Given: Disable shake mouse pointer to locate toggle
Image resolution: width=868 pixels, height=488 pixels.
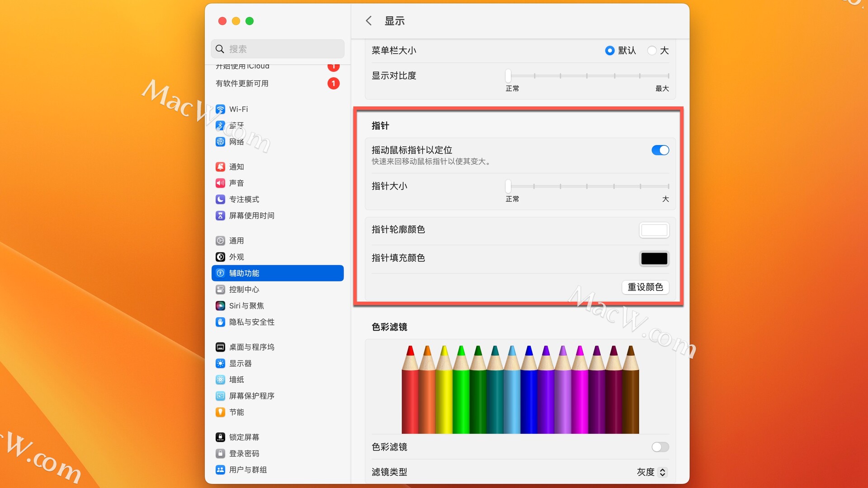Looking at the screenshot, I should 660,150.
